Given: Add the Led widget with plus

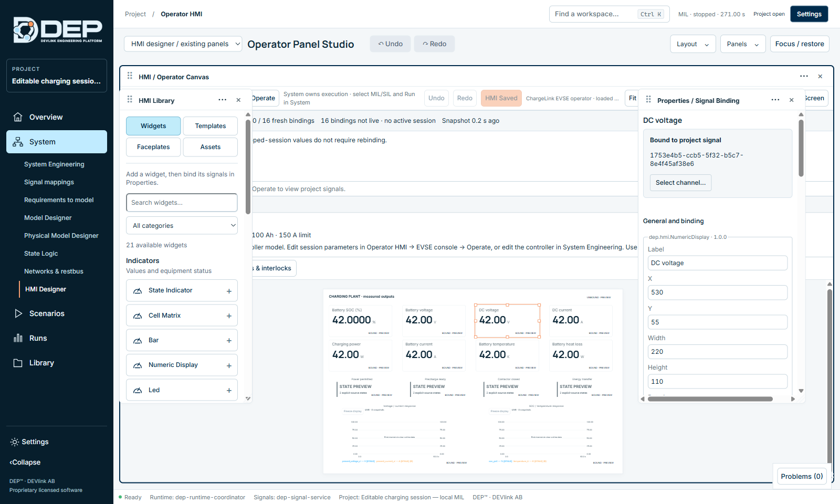Looking at the screenshot, I should point(229,391).
